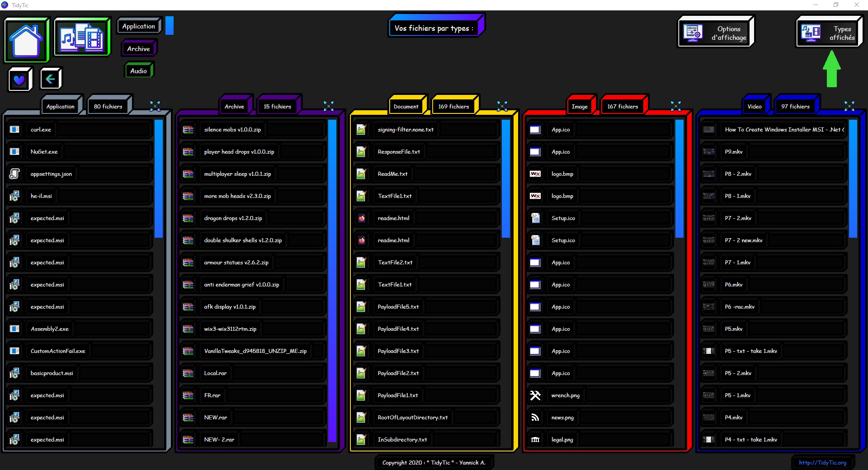Select the Application type filter button
868x470 pixels.
click(139, 26)
